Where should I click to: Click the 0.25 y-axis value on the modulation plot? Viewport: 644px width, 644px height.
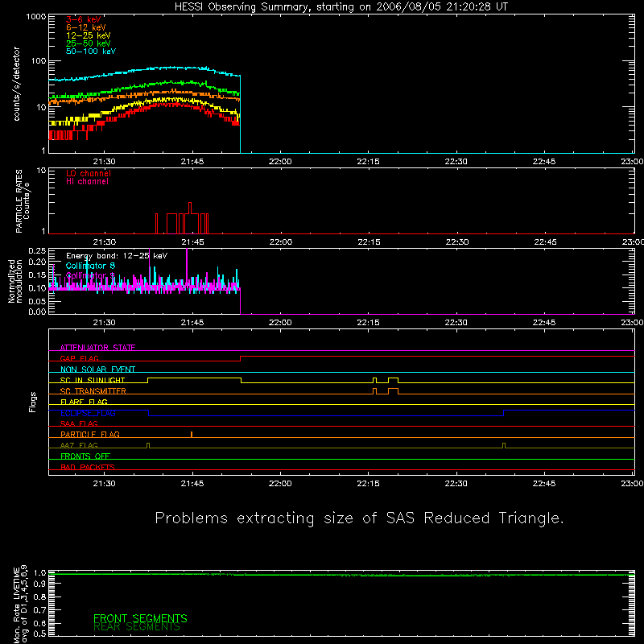click(x=37, y=250)
